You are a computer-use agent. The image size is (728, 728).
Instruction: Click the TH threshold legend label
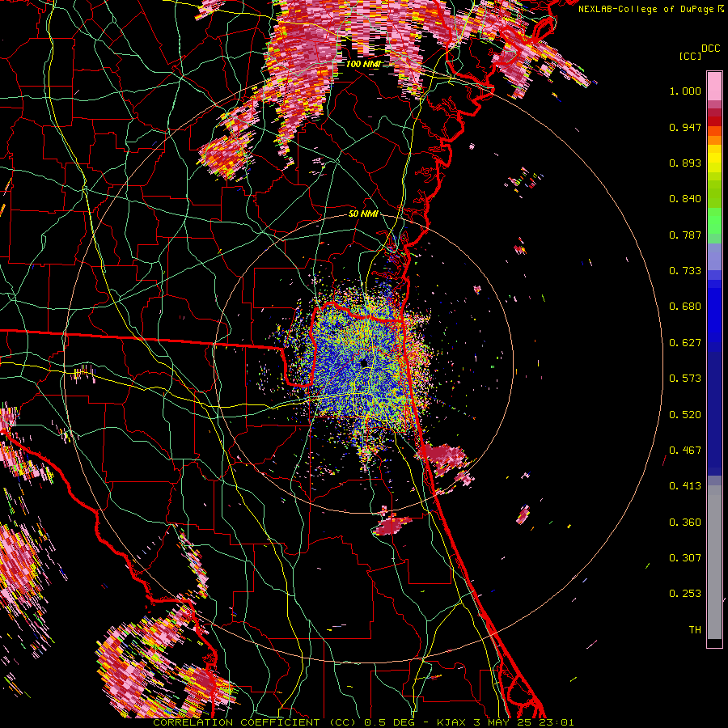(695, 630)
